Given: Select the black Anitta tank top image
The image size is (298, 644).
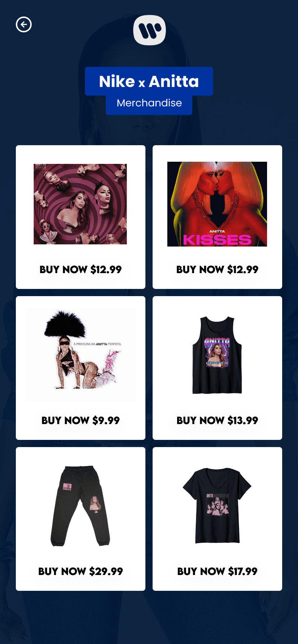Looking at the screenshot, I should [x=217, y=355].
